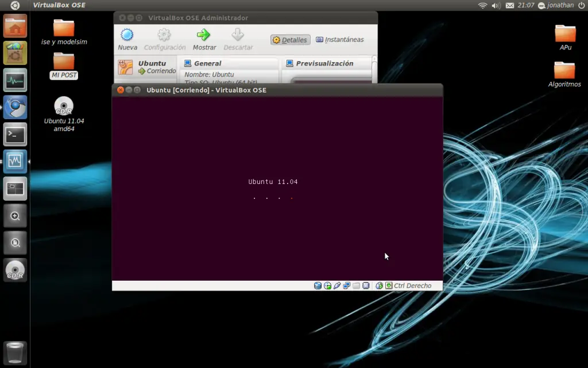Click the hard disk activity status icon
Viewport: 588px width, 368px height.
pos(318,286)
